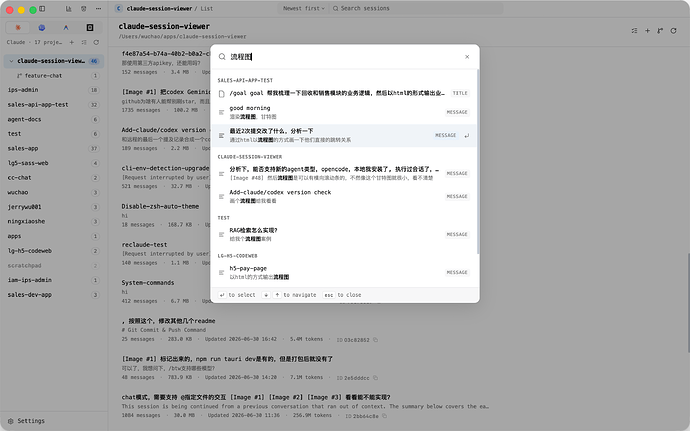Open the good morning search result
The image size is (690, 431).
[x=344, y=112]
